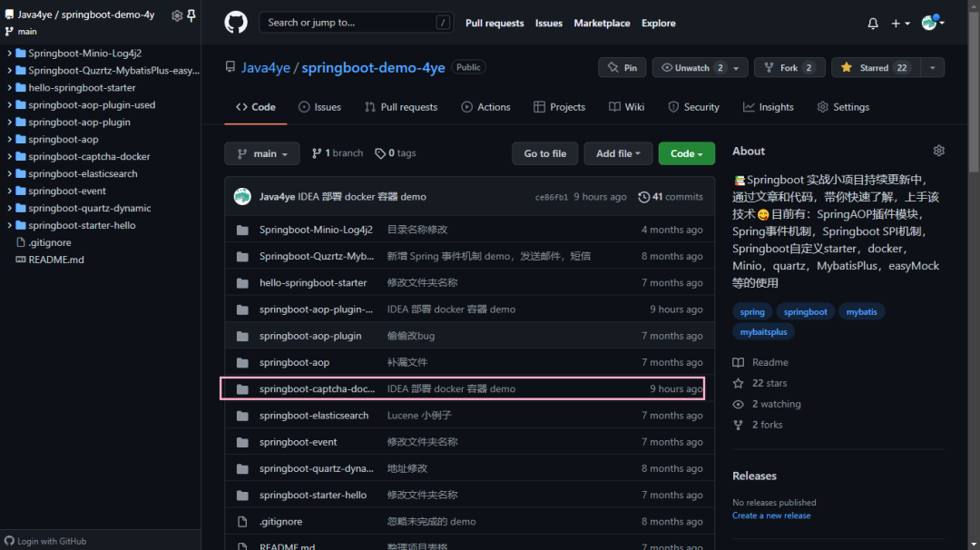Open the springboot-aop folder in file list
The image size is (980, 550).
tap(294, 362)
